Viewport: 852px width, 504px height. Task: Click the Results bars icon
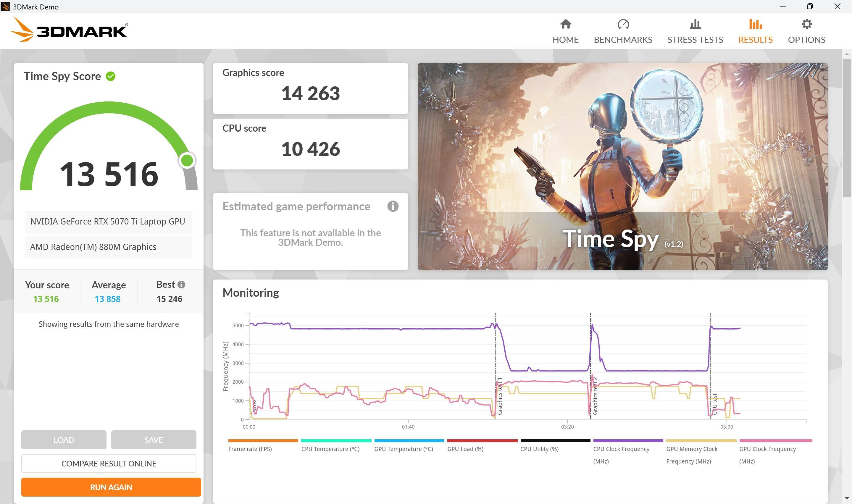tap(755, 24)
